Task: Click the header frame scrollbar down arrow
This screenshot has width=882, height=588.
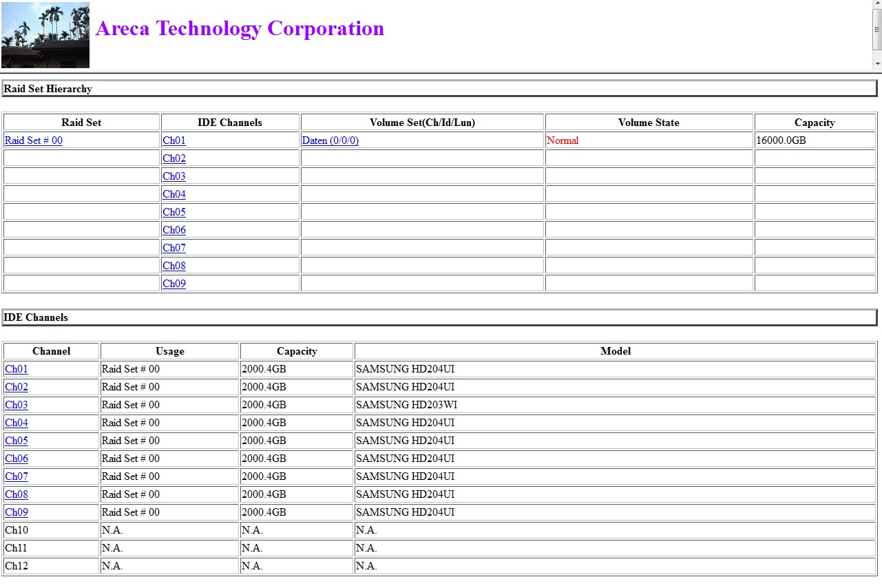Action: click(877, 63)
